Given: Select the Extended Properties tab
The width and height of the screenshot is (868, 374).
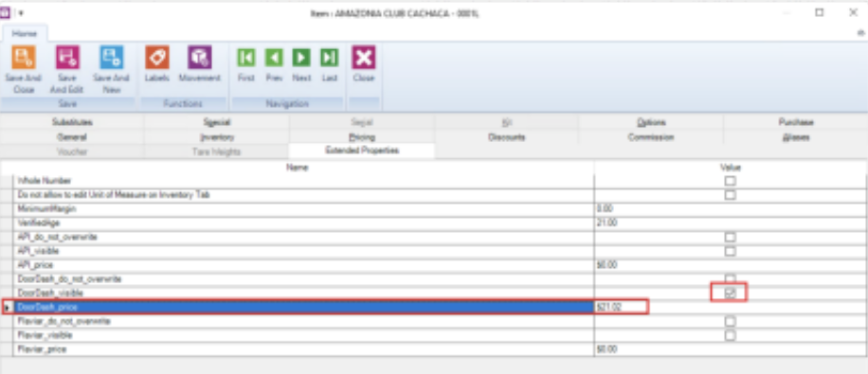Looking at the screenshot, I should (361, 151).
